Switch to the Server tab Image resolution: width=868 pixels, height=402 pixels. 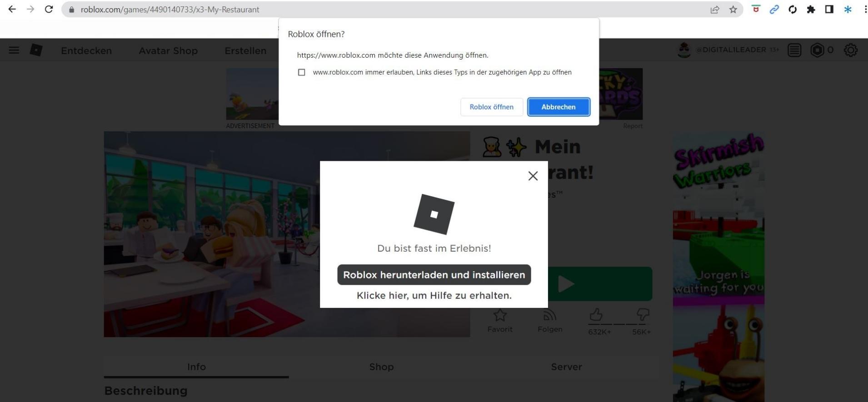click(x=566, y=367)
